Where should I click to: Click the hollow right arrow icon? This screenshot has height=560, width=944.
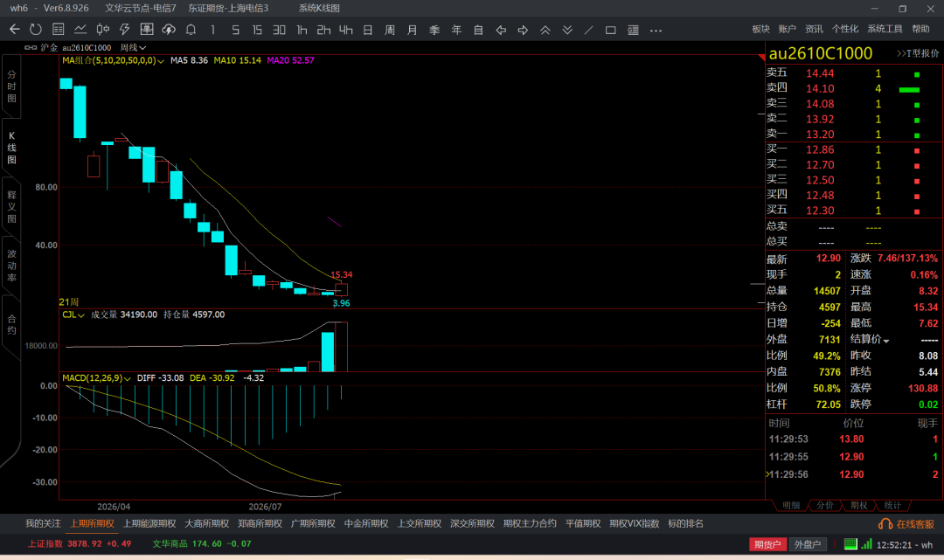tap(524, 30)
